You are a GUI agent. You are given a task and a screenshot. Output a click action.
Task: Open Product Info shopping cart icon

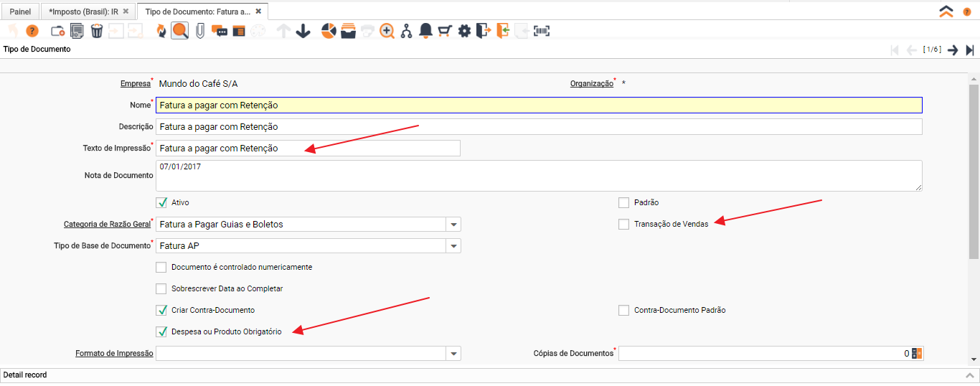point(445,31)
